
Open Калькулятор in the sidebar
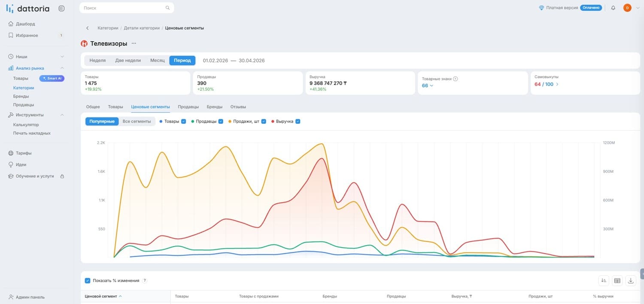26,125
